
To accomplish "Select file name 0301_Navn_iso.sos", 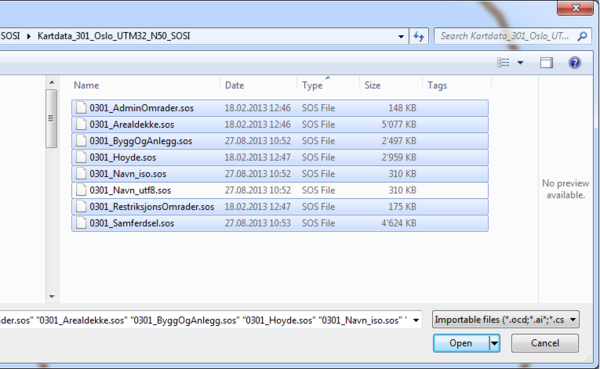I will pos(128,174).
